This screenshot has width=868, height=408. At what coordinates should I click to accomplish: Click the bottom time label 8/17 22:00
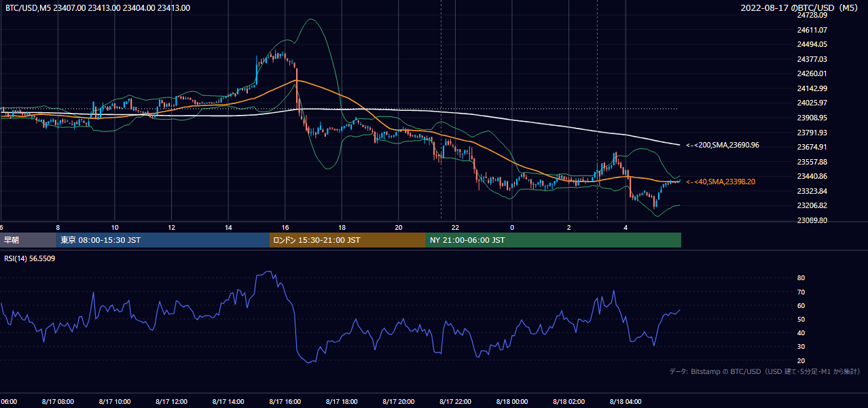[x=455, y=402]
